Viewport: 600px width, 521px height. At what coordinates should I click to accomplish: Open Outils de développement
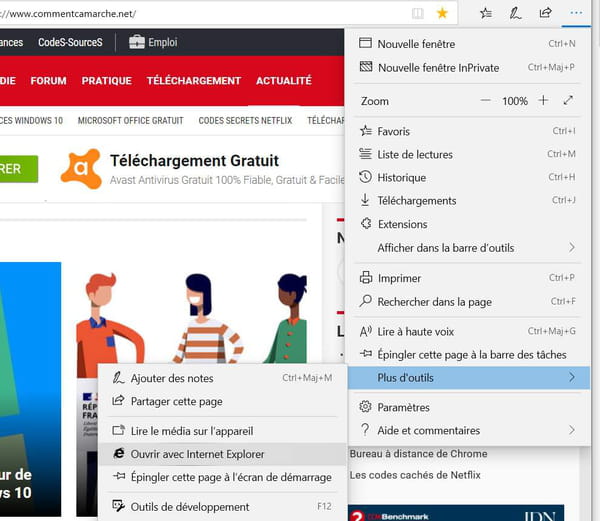point(223,506)
